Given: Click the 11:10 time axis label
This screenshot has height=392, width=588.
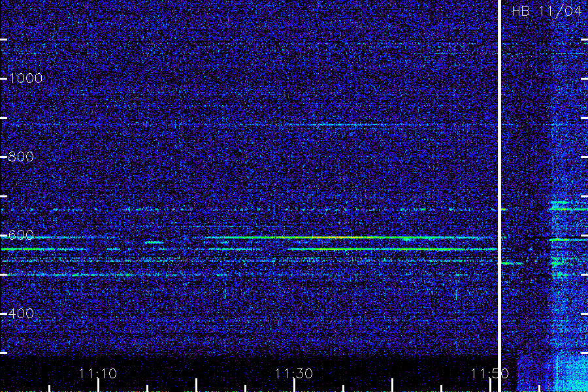Looking at the screenshot, I should 97,373.
